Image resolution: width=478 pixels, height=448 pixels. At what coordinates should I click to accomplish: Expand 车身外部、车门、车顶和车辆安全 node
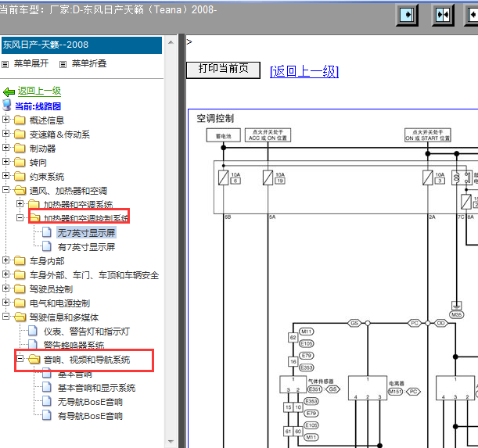pos(5,274)
